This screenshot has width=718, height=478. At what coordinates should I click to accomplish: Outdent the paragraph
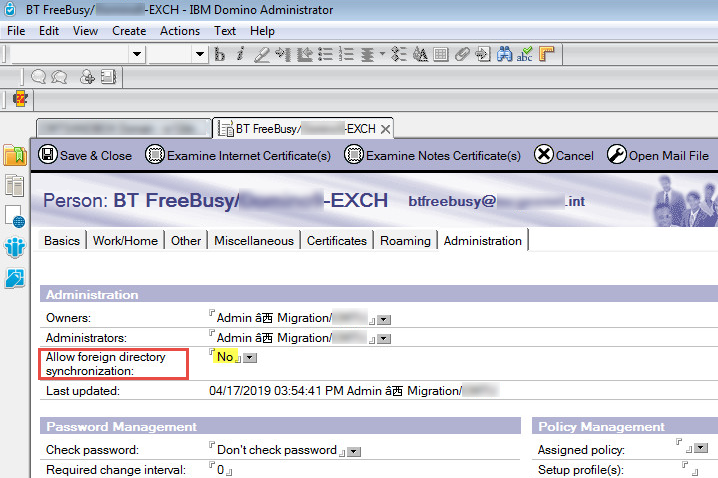point(304,54)
